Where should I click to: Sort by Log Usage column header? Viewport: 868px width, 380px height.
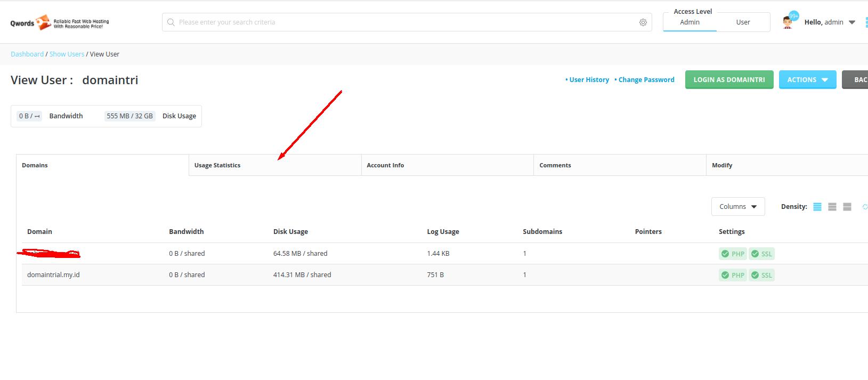pos(443,231)
